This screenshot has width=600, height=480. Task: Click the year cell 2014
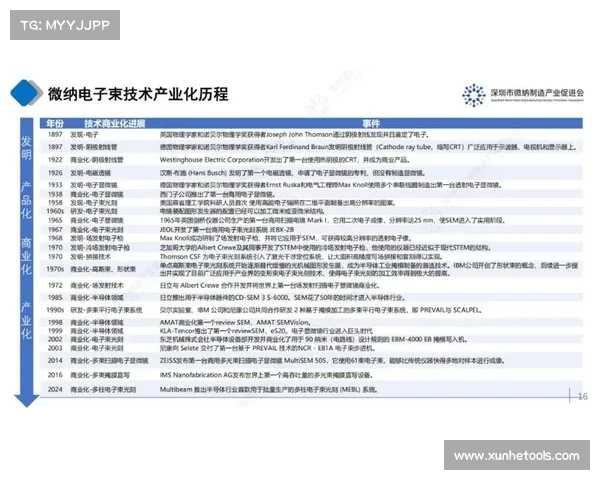coord(55,361)
